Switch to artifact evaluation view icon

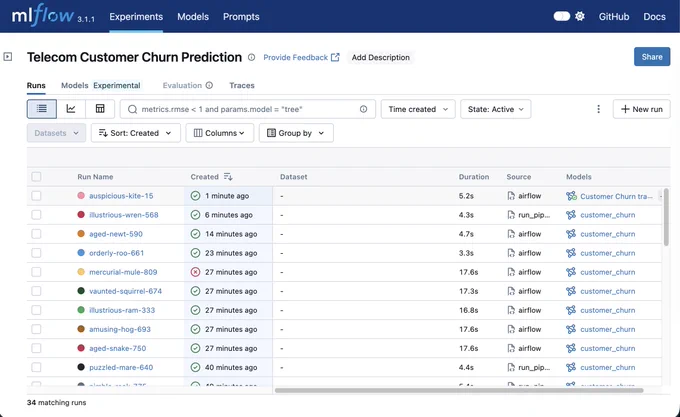point(100,109)
